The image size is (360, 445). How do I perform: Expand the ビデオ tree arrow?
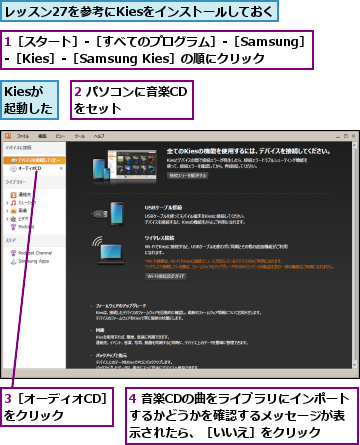(7, 219)
